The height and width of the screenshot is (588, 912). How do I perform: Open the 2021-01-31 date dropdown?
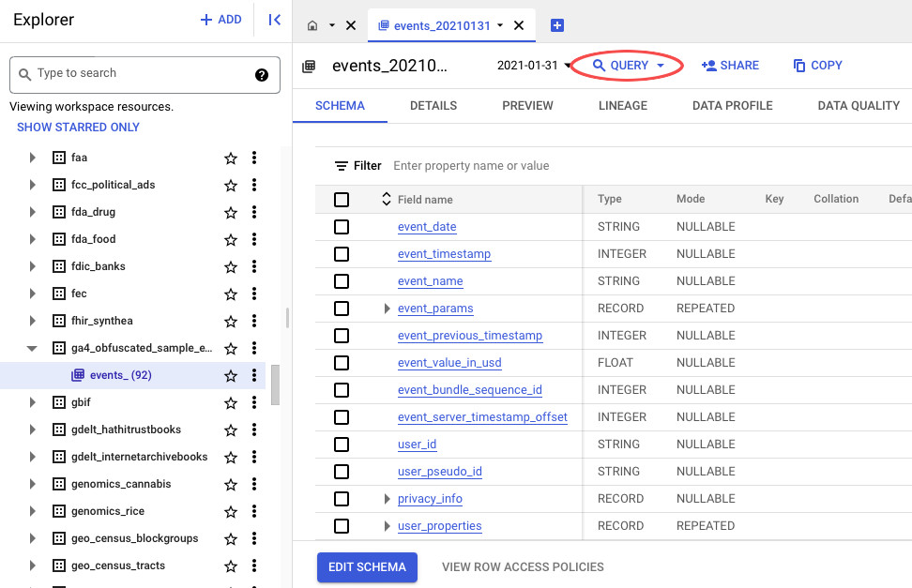coord(533,65)
